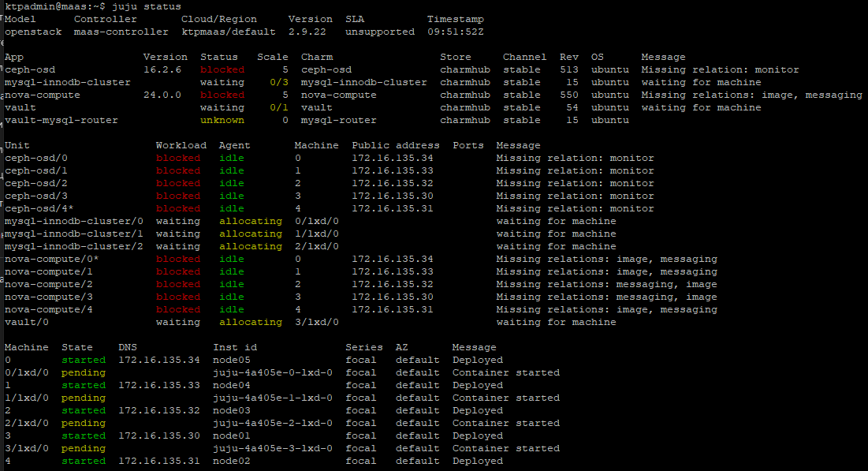
Task: Select cloud region 'ktpmaas/default'
Action: [x=229, y=32]
